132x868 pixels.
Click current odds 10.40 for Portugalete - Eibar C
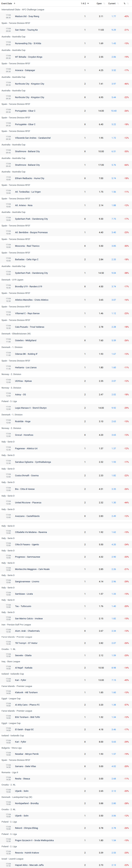[x=114, y=111]
